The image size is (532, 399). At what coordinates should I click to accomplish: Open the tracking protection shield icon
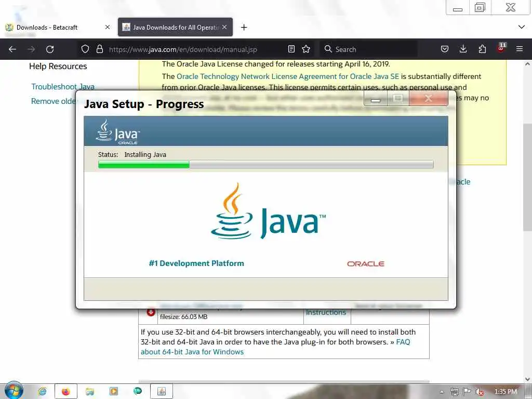[85, 49]
